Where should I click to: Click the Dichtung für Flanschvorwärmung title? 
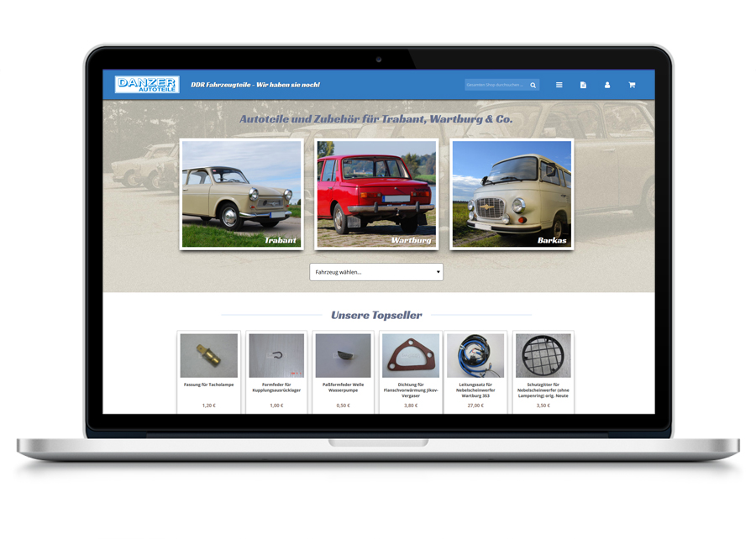point(411,390)
